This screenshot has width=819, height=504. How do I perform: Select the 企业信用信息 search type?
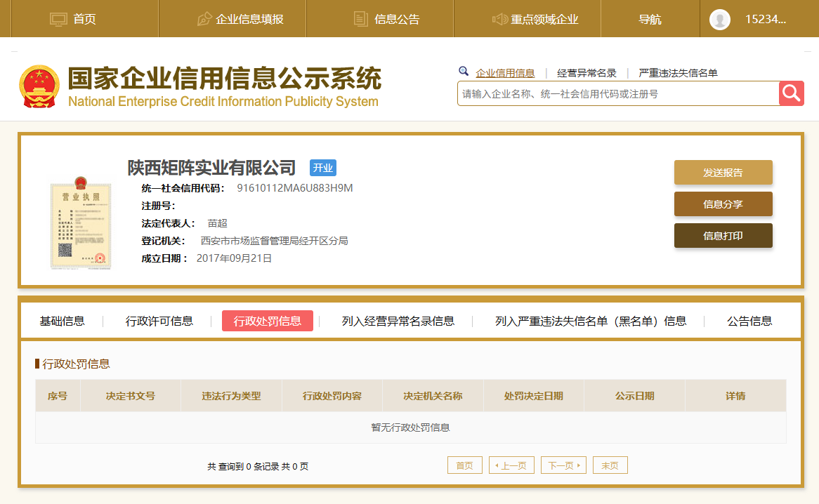tap(505, 73)
